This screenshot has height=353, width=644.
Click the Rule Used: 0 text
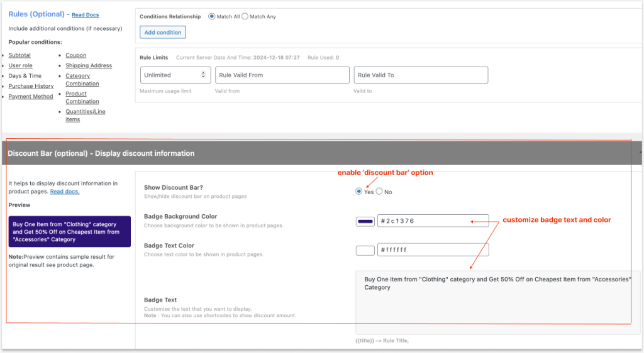323,58
